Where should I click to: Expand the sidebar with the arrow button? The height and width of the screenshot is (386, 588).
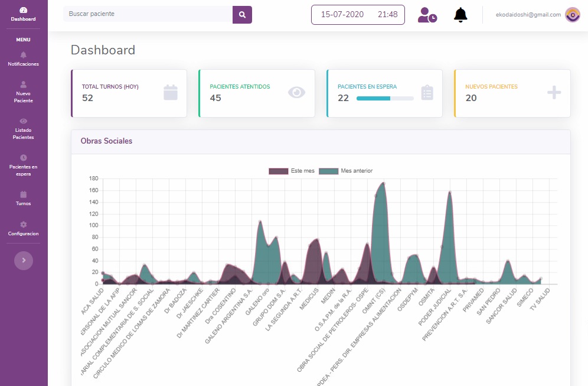point(24,260)
